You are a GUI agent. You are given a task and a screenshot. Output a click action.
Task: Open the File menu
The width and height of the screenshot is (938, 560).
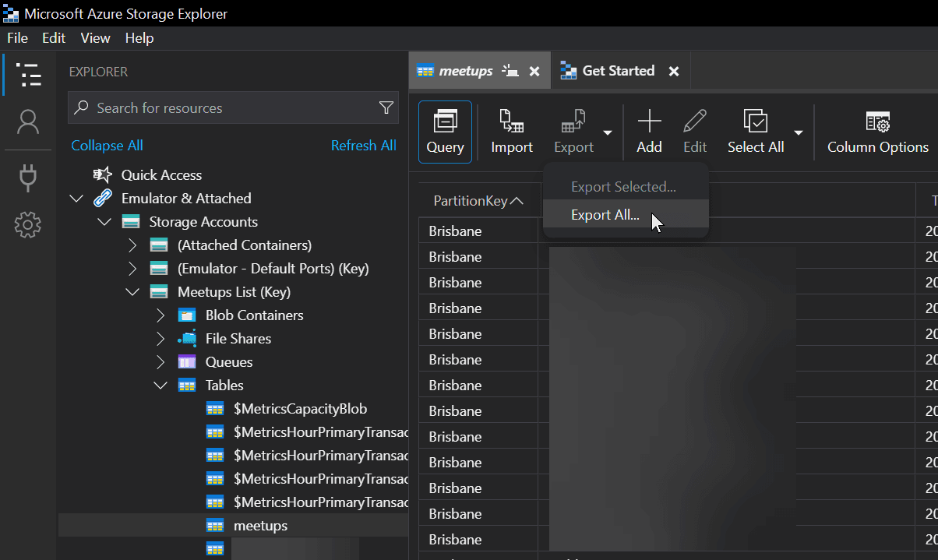[17, 38]
